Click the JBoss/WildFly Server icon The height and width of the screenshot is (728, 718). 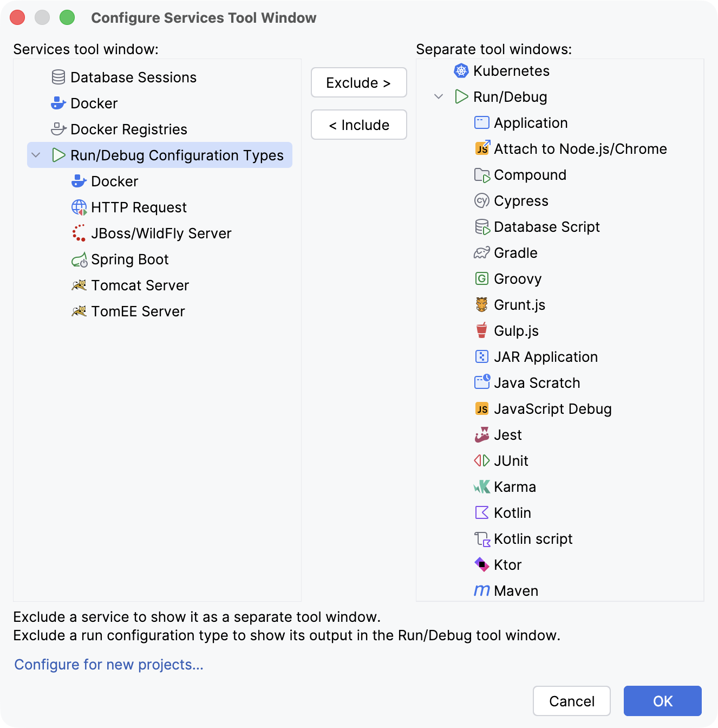click(79, 233)
